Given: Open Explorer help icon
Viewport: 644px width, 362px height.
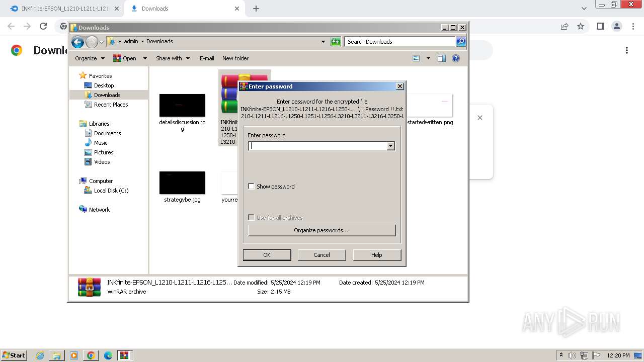Looking at the screenshot, I should coord(456,58).
